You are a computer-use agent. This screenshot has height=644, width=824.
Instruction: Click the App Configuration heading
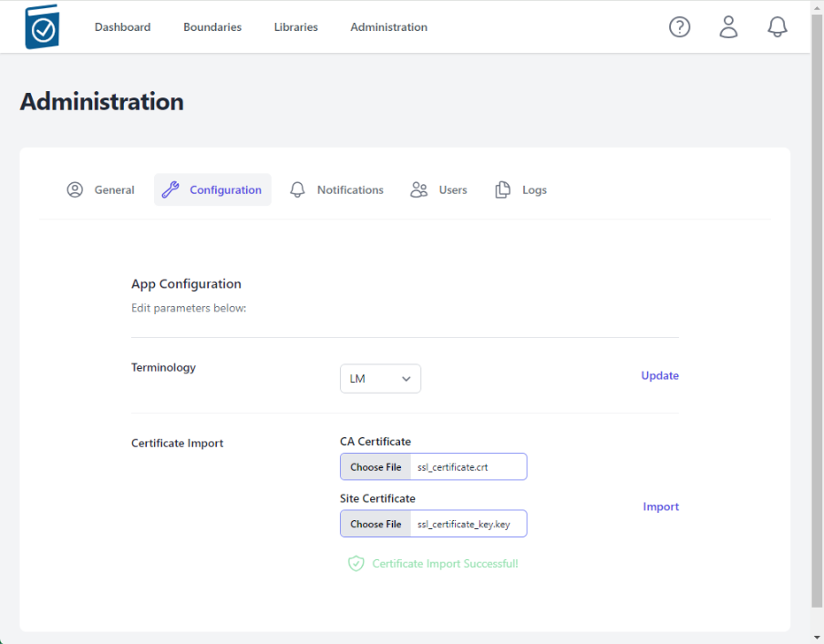186,284
